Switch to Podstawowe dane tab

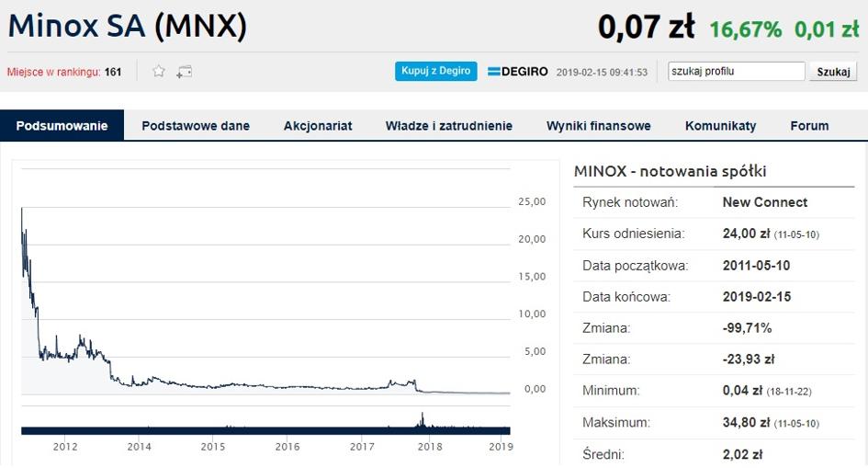pyautogui.click(x=196, y=126)
